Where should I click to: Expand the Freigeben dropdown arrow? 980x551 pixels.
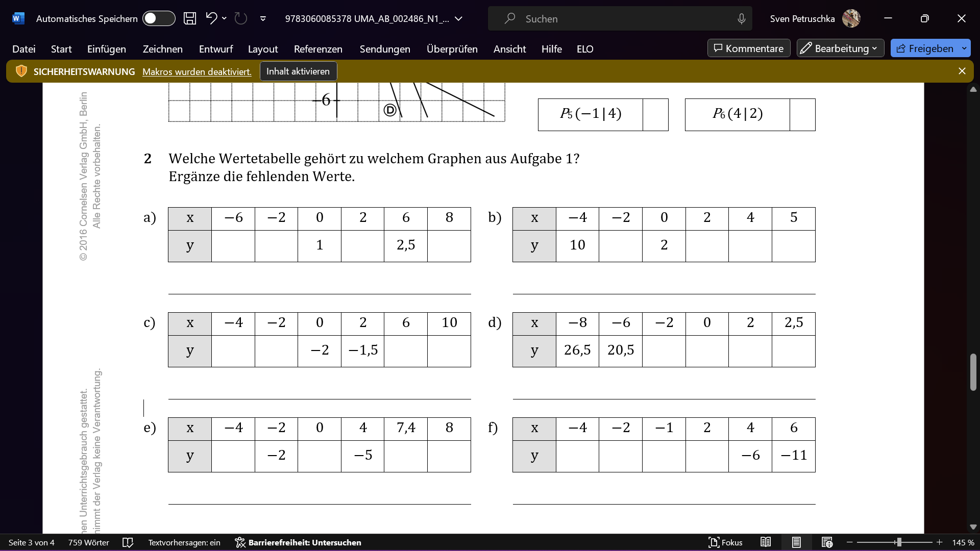click(x=964, y=48)
